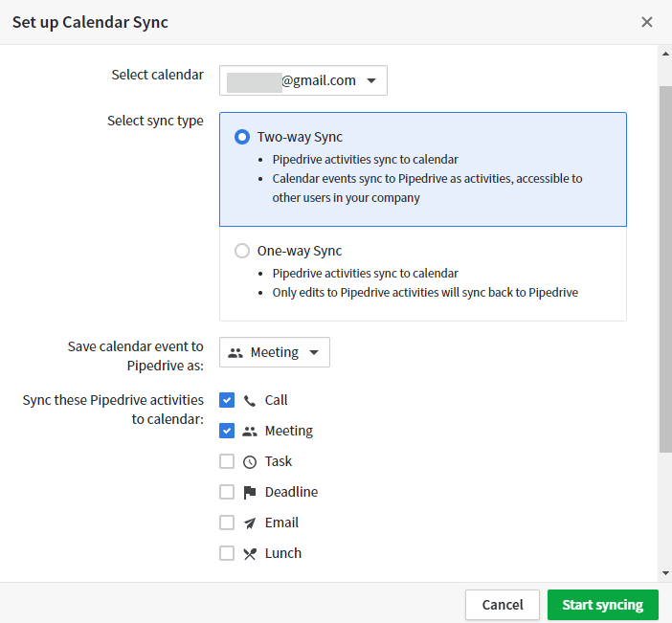Click the 'Call' activity label
This screenshot has height=623, width=672.
coord(276,400)
